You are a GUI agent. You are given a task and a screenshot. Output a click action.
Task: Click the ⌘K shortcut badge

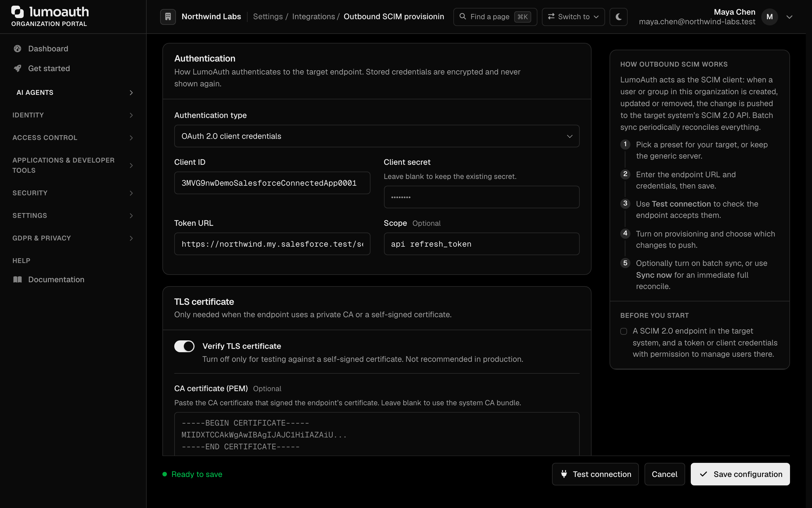(x=522, y=16)
